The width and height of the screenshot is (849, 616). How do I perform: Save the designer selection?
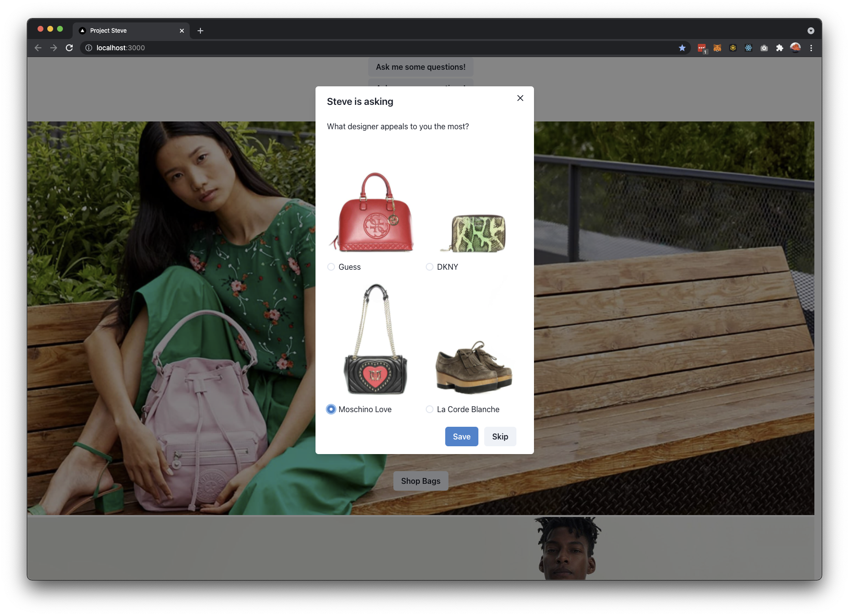click(x=461, y=437)
